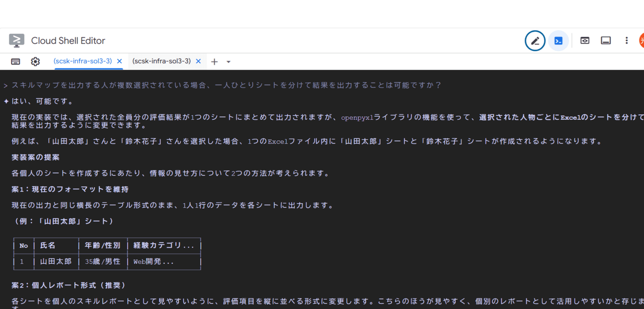644x309 pixels.
Task: Open terminal settings gear
Action: point(35,61)
